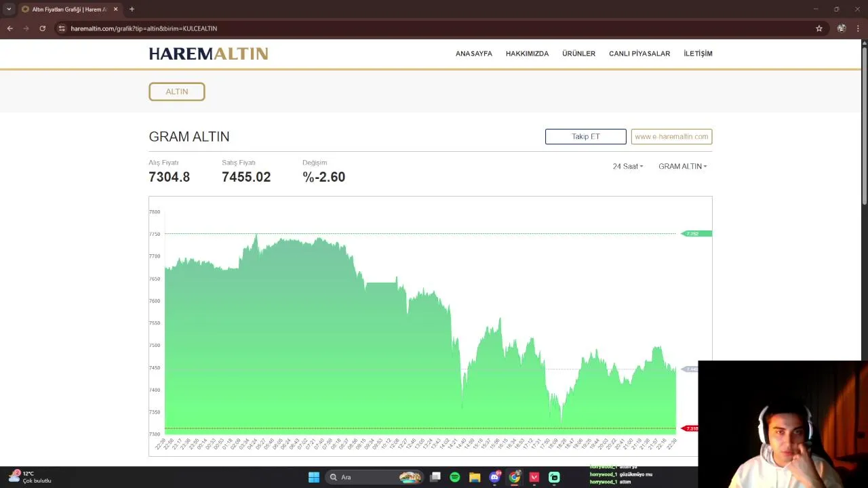Click the %-2.60 change value
The image size is (868, 488).
(x=324, y=177)
